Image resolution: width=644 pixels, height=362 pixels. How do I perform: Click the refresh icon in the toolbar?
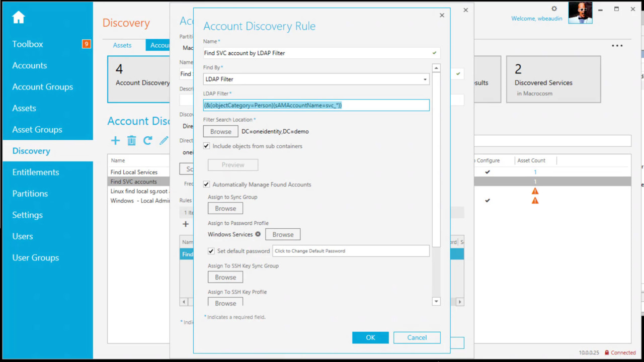147,141
